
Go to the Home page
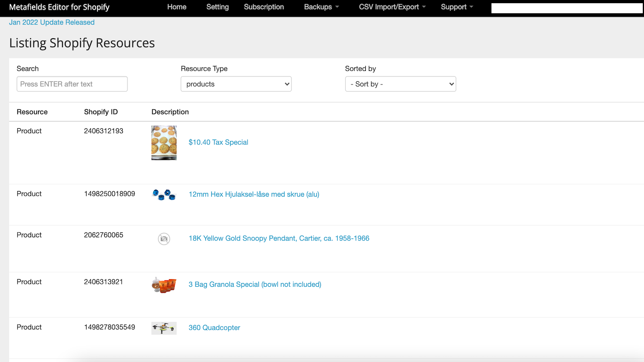point(177,7)
